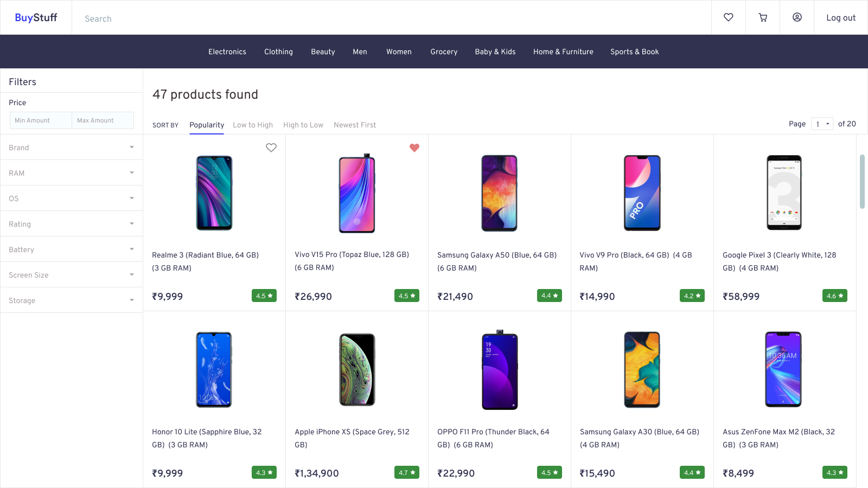The width and height of the screenshot is (868, 488).
Task: Click the Samsung Galaxy A50 phone image
Action: pos(500,193)
